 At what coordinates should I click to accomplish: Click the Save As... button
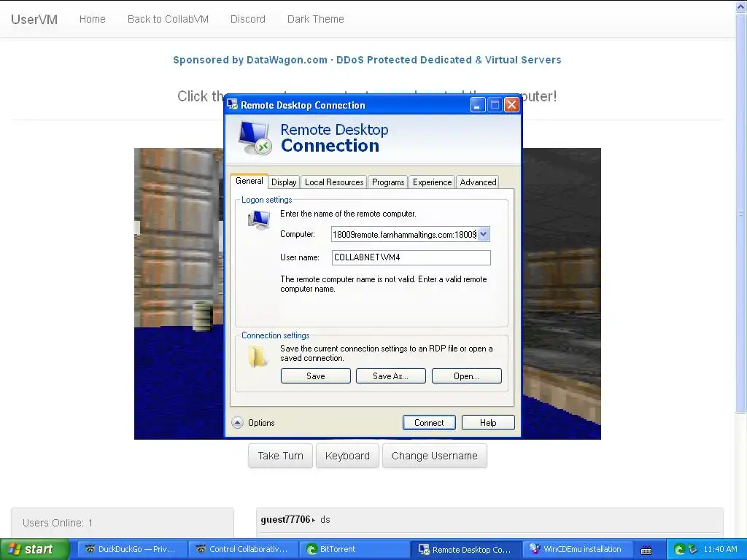(391, 376)
